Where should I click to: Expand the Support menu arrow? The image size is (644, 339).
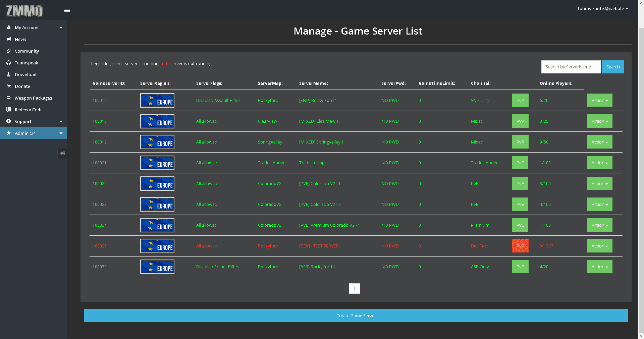click(61, 121)
